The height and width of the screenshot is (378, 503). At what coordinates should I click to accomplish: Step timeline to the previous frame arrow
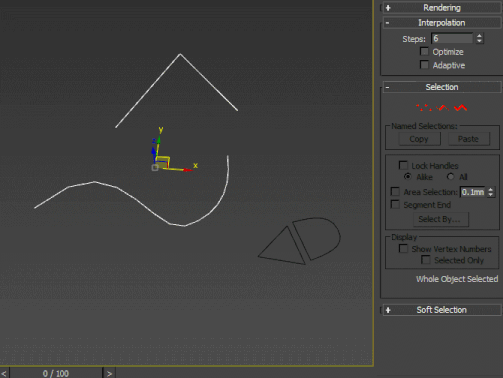(4, 374)
